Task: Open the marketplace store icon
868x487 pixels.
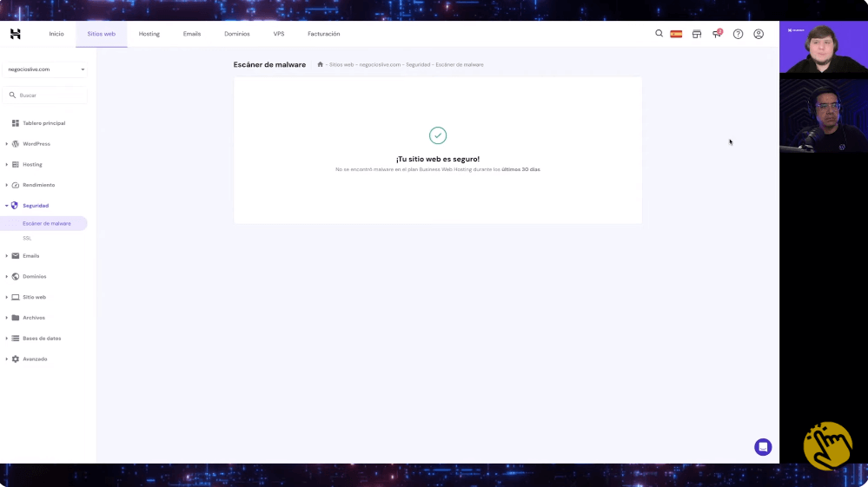Action: click(x=696, y=34)
